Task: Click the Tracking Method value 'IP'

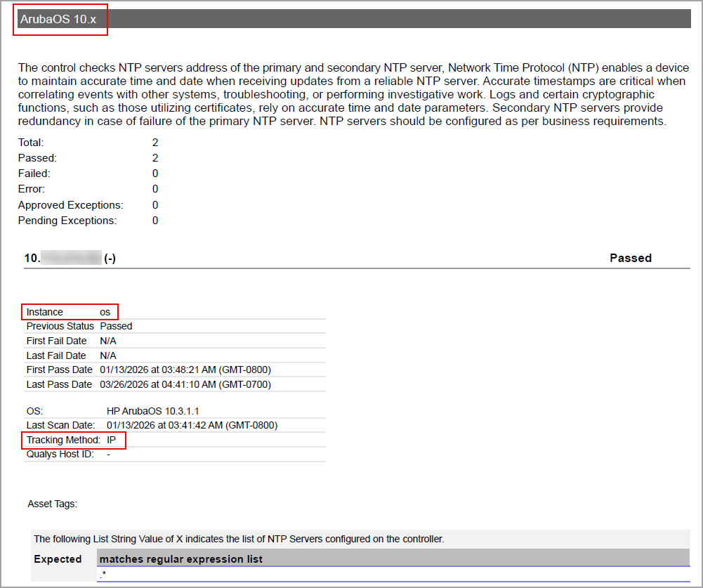Action: click(x=111, y=440)
